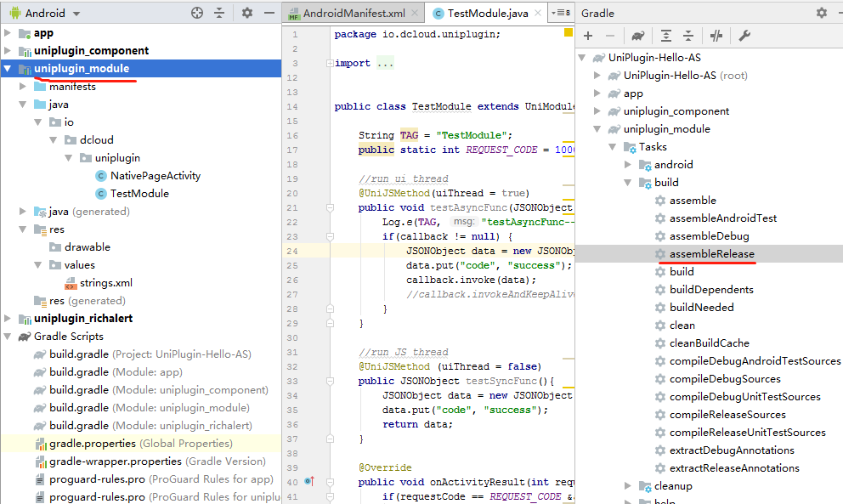Expand the collapsed import block

[330, 64]
